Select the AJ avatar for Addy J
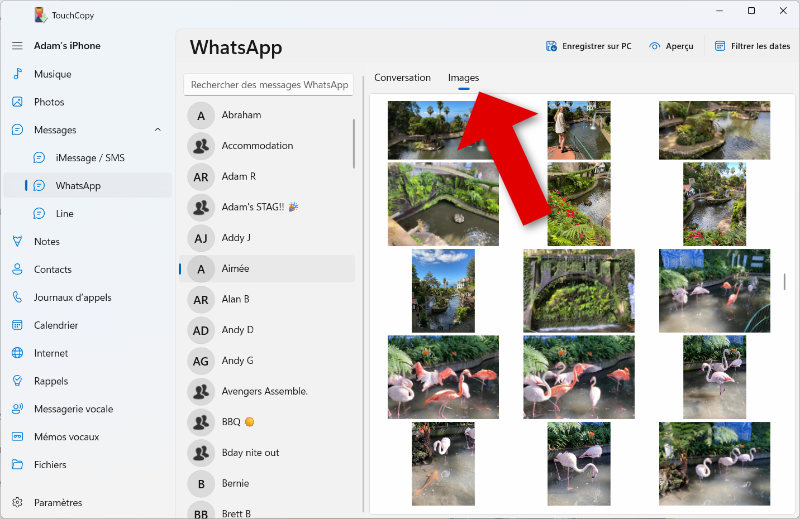 point(201,238)
